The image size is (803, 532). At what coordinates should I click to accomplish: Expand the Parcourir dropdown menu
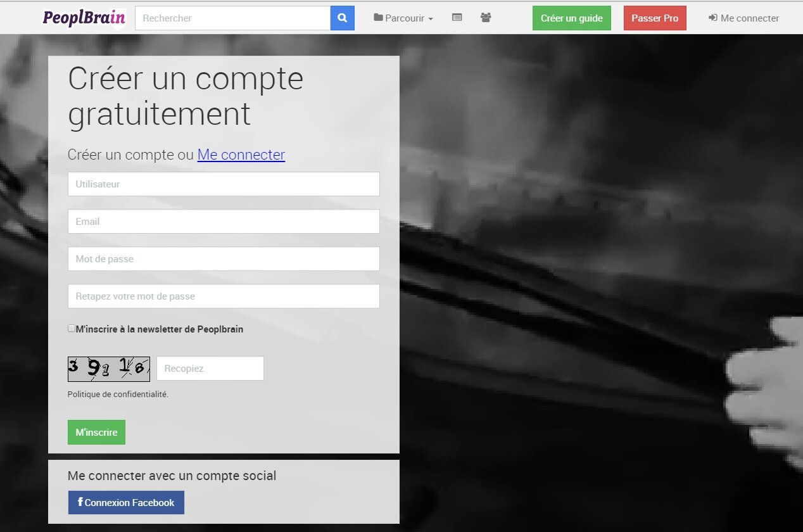(403, 18)
